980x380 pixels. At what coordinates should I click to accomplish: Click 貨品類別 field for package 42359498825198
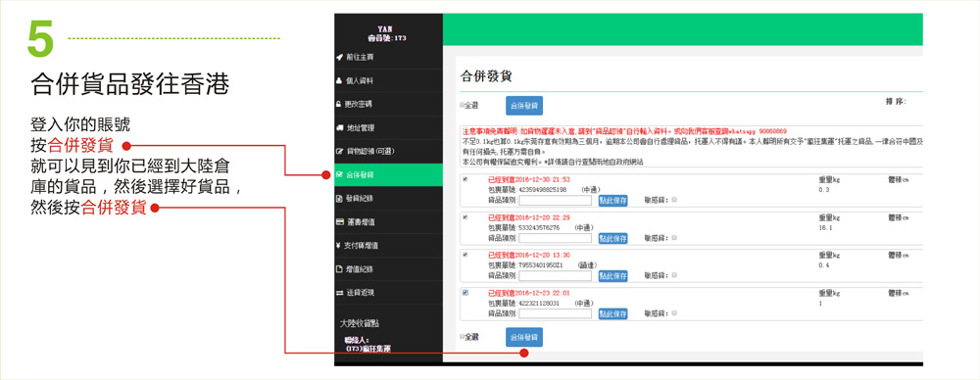click(x=555, y=201)
